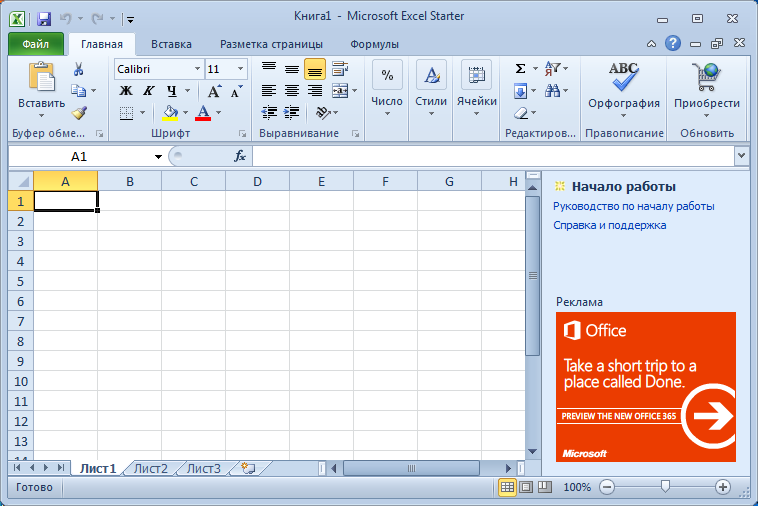Click the AutoSum sigma icon
The width and height of the screenshot is (758, 506).
click(x=520, y=69)
